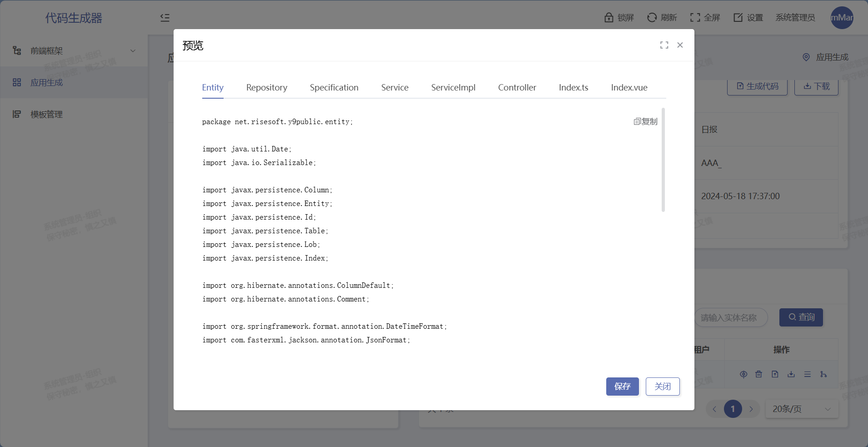Click the package net.risesoft.y9public.entity line
The image size is (868, 447).
tap(278, 122)
